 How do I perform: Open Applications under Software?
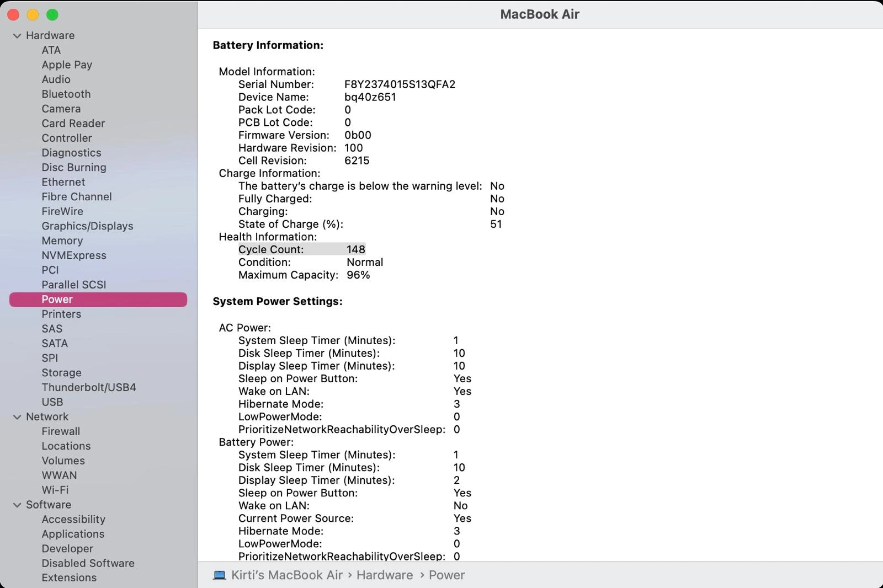pos(73,534)
